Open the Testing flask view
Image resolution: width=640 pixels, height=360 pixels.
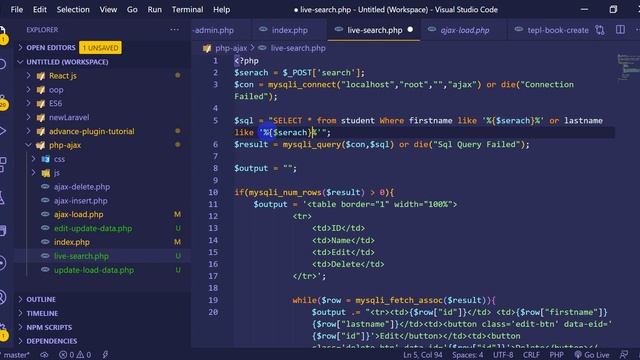[x=2, y=198]
